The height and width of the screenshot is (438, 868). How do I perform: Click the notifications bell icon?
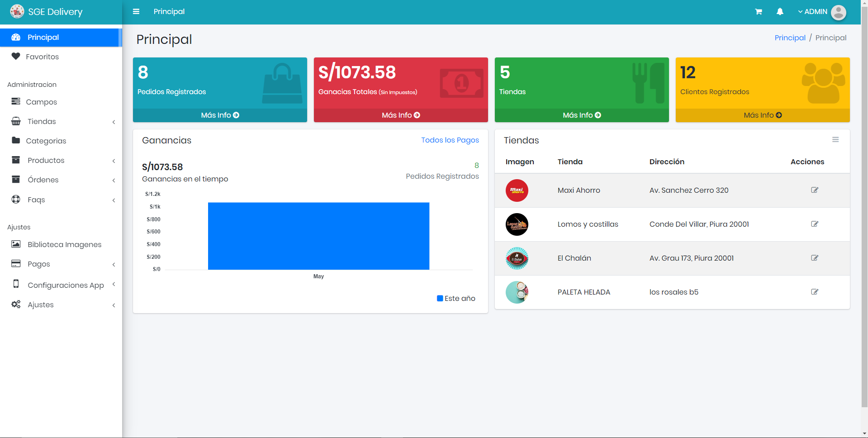tap(780, 12)
